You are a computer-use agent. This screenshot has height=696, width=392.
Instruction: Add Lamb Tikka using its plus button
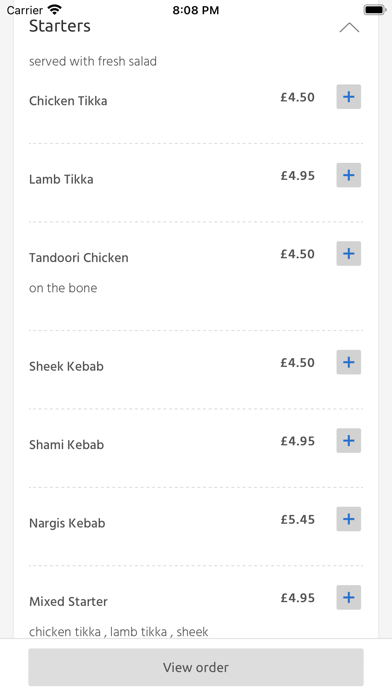click(348, 175)
